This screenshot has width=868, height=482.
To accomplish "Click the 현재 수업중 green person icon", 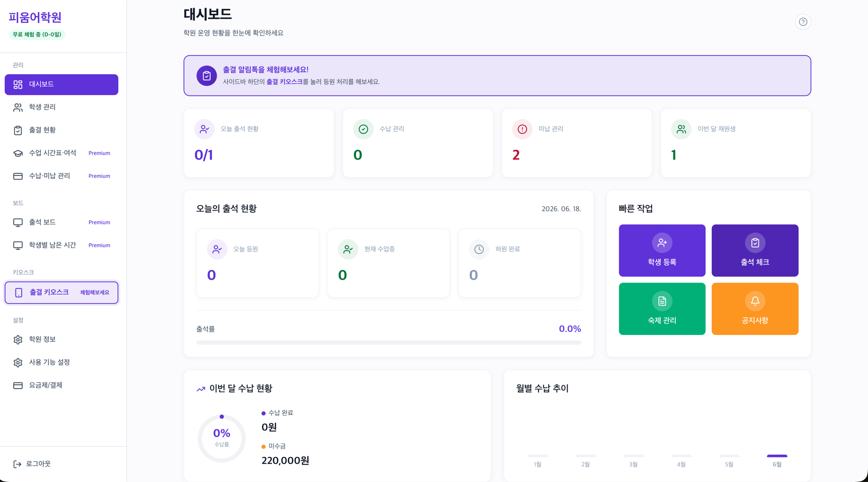I will pyautogui.click(x=348, y=249).
